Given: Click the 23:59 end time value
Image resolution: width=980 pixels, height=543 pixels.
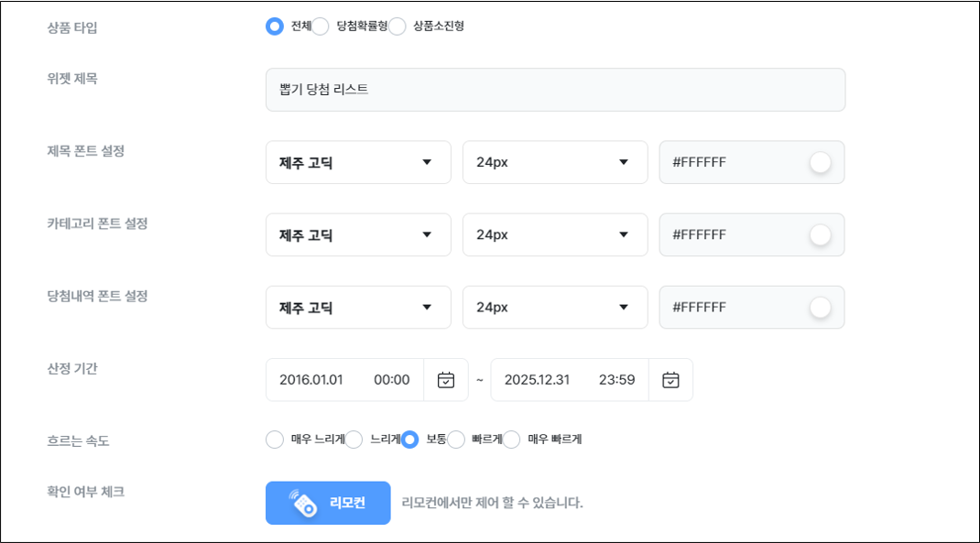Looking at the screenshot, I should (617, 380).
